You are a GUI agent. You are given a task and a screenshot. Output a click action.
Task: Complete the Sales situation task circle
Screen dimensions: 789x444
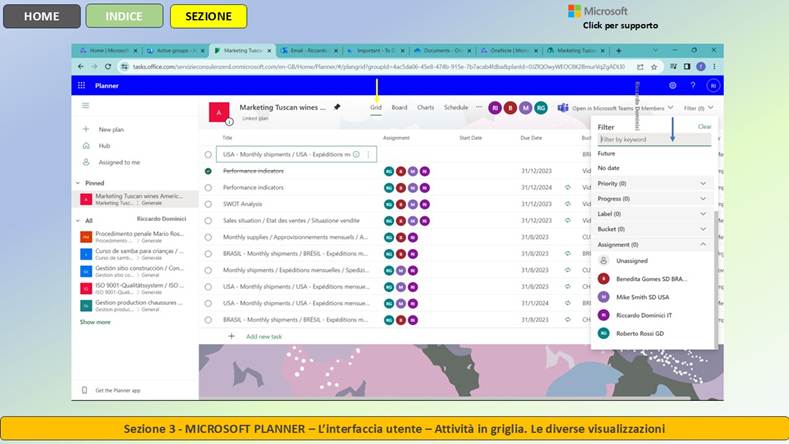pos(208,220)
